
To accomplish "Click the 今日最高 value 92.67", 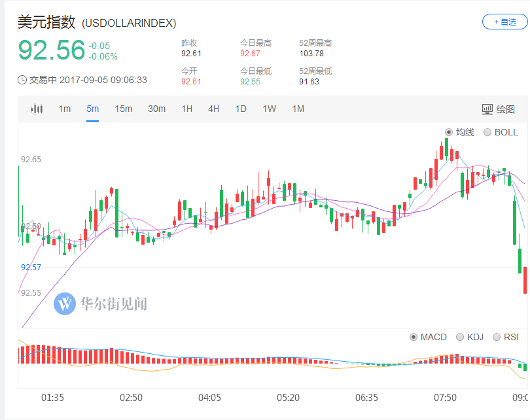I will point(250,54).
